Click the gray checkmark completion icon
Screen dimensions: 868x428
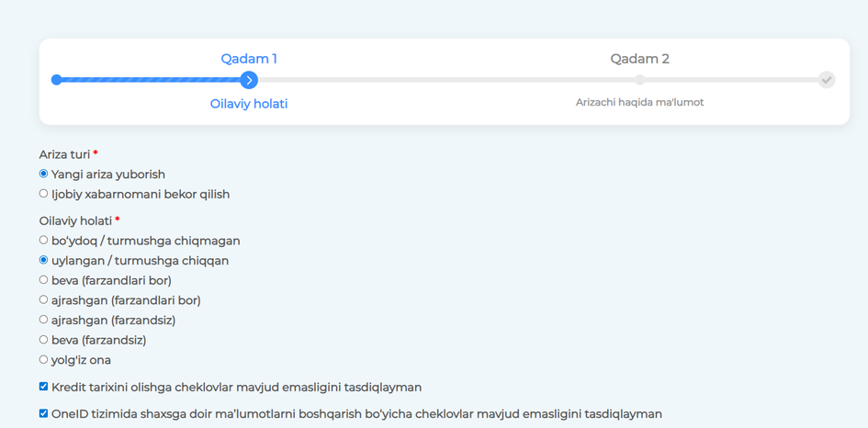tap(827, 80)
